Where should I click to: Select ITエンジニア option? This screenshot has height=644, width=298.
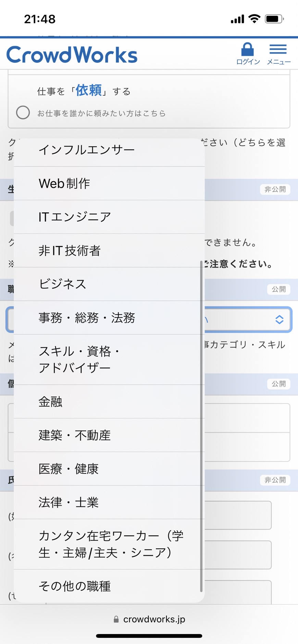click(x=109, y=217)
